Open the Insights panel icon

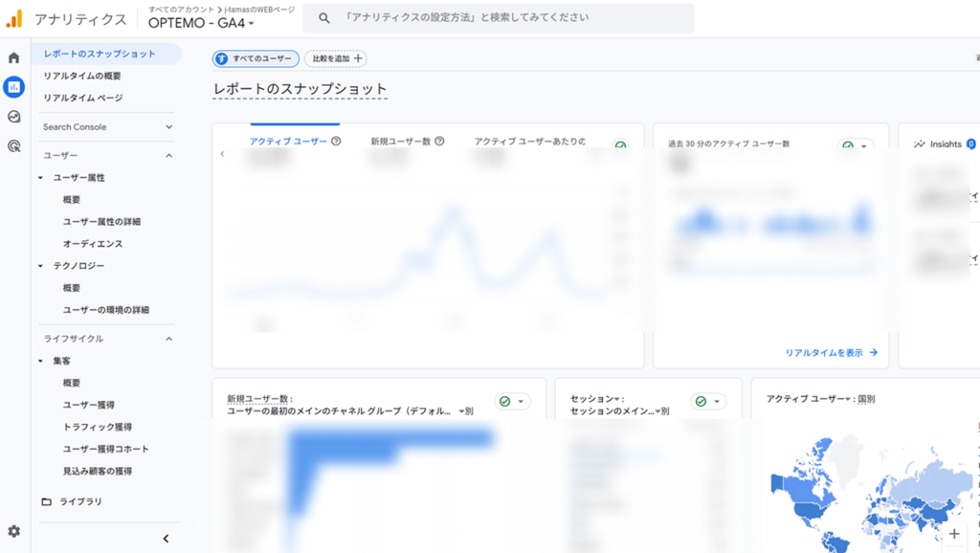coord(921,144)
